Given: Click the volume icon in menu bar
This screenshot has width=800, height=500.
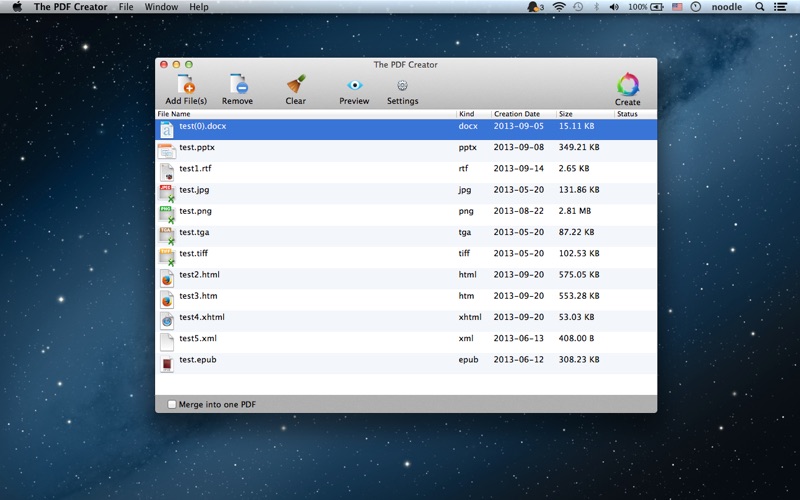Looking at the screenshot, I should tap(614, 7).
